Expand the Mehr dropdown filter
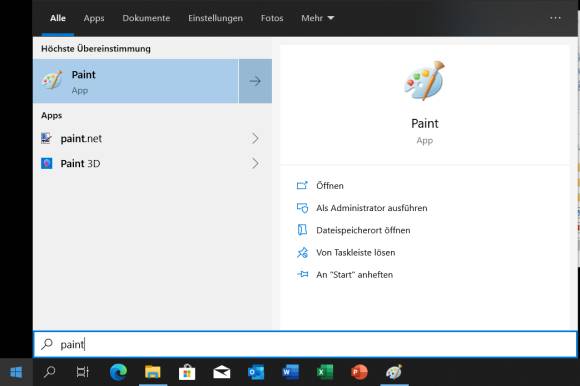580x386 pixels. tap(317, 18)
